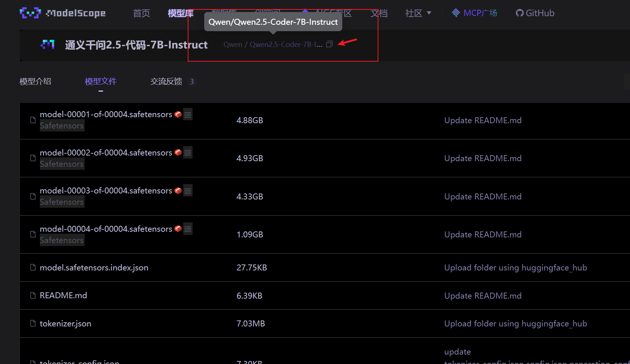Click the 4.88GB file size
The width and height of the screenshot is (630, 364).
click(250, 120)
